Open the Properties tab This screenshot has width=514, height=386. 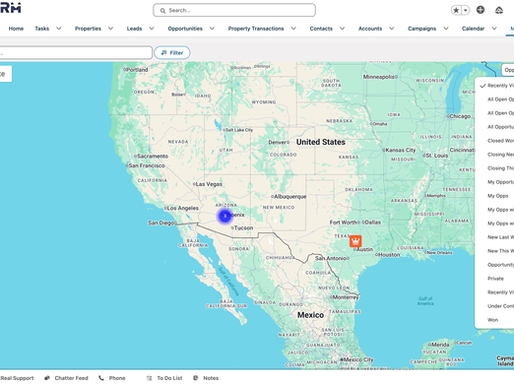pyautogui.click(x=88, y=29)
